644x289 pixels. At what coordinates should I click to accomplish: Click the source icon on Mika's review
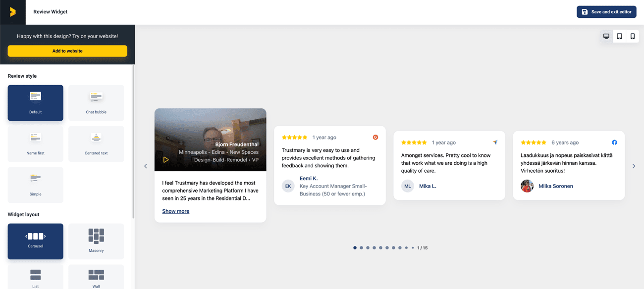(495, 143)
